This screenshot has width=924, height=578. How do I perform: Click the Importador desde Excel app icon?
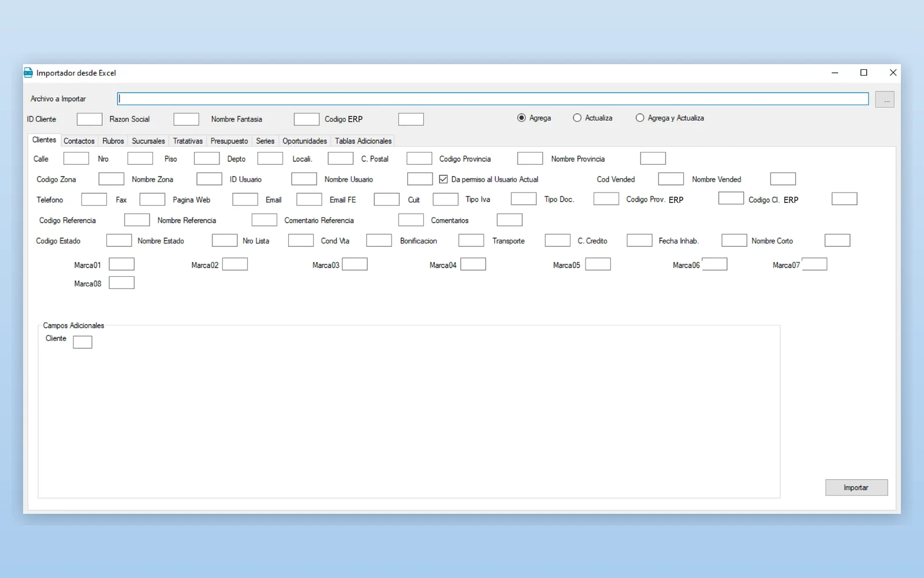[28, 73]
